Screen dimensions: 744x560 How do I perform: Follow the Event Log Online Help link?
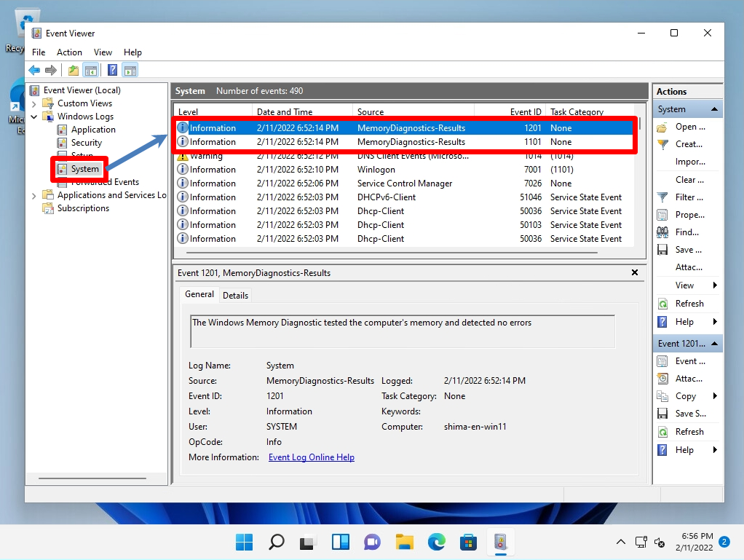click(312, 457)
